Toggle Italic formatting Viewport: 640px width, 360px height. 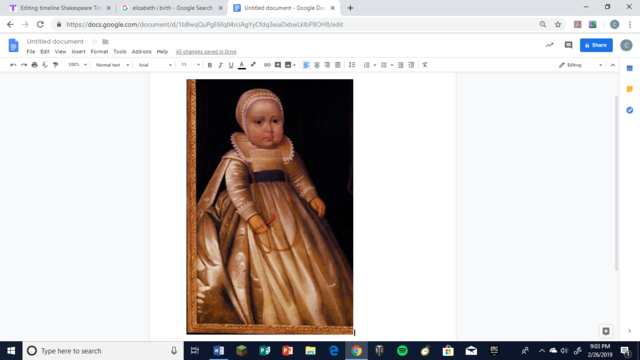220,65
